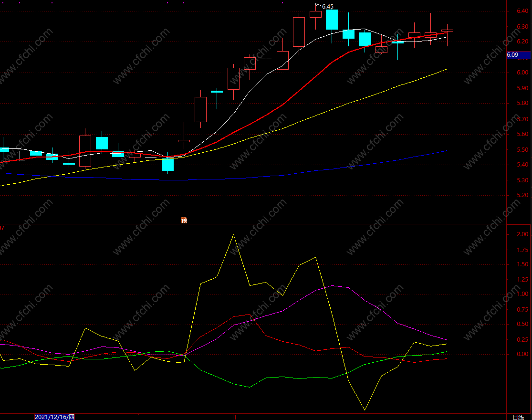Click the 0.25 indicator axis label
Screen dimensions: 532x420
522,340
